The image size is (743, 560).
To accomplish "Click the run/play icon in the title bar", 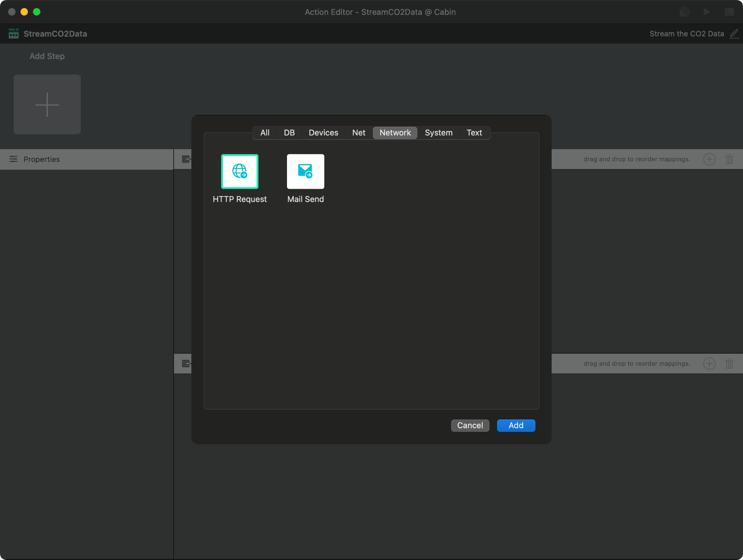I will click(706, 12).
